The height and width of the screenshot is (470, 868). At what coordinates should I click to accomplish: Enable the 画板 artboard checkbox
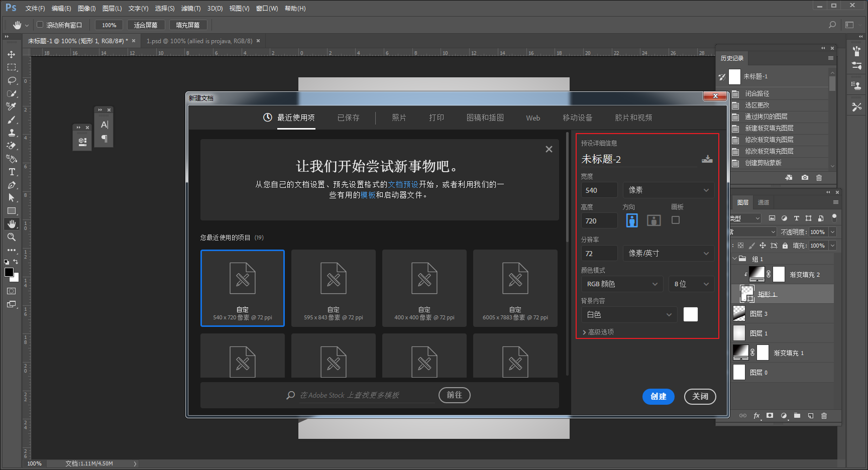pyautogui.click(x=676, y=220)
